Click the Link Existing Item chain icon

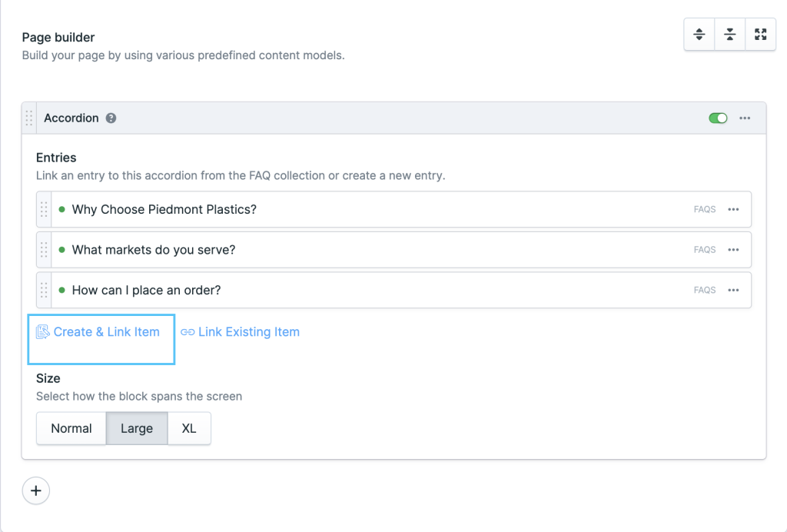187,331
